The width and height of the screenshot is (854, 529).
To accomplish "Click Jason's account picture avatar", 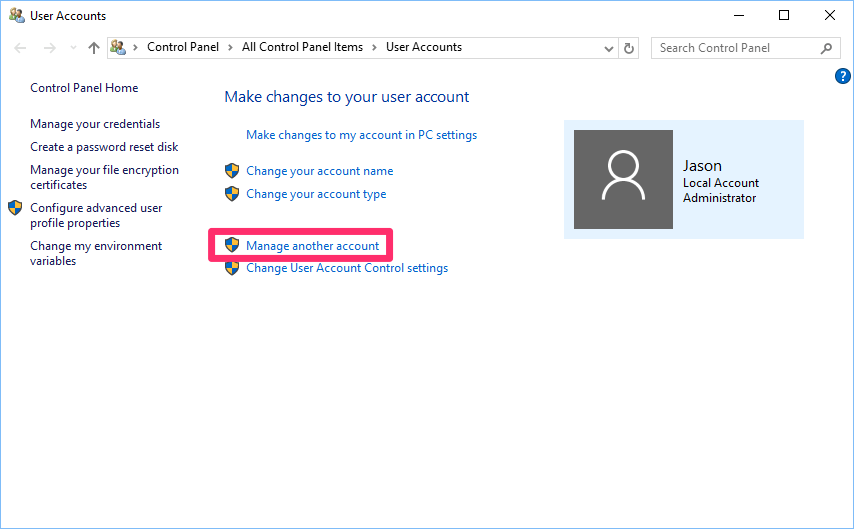I will pyautogui.click(x=623, y=180).
